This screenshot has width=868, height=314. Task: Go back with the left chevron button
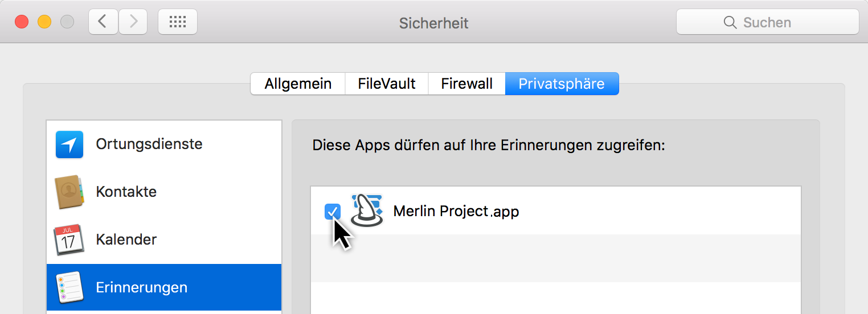(103, 22)
